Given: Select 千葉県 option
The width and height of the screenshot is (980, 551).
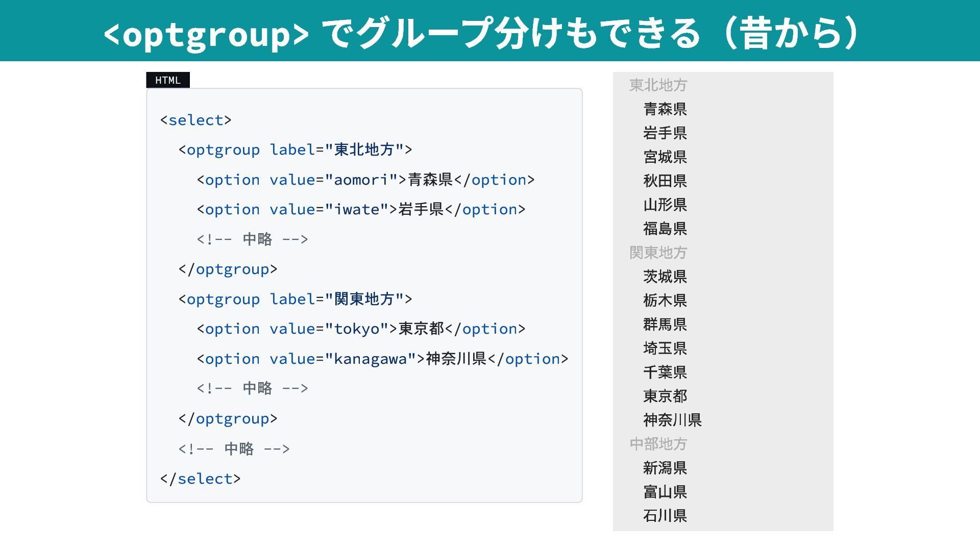Looking at the screenshot, I should click(665, 372).
